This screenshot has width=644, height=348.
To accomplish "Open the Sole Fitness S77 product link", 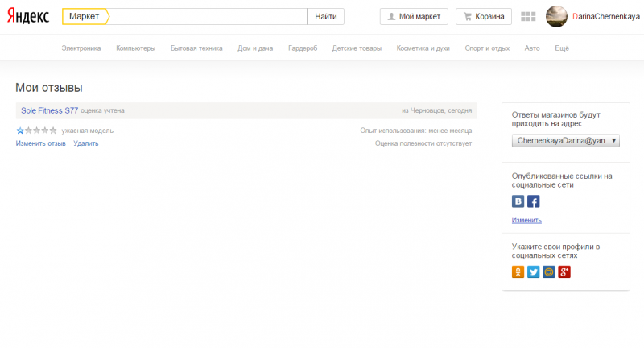I will [50, 110].
